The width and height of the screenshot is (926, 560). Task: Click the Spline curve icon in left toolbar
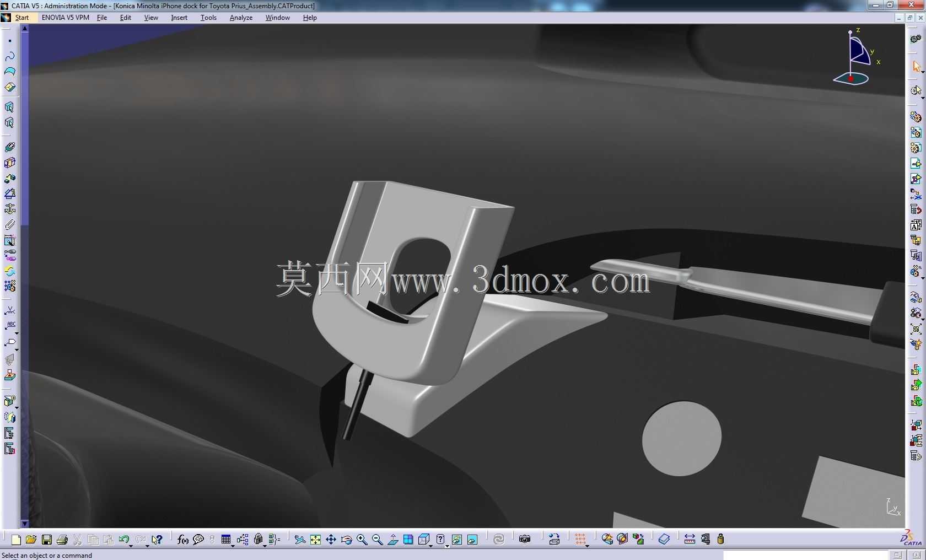pyautogui.click(x=9, y=56)
